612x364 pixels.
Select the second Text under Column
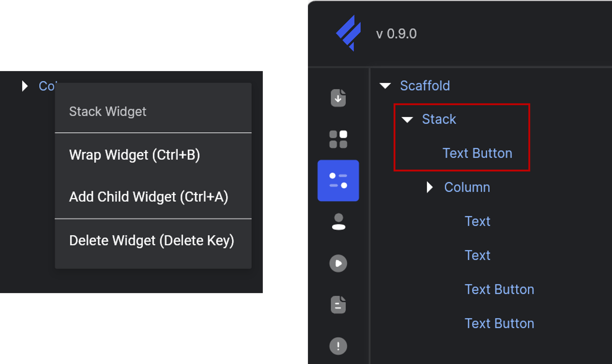(477, 255)
